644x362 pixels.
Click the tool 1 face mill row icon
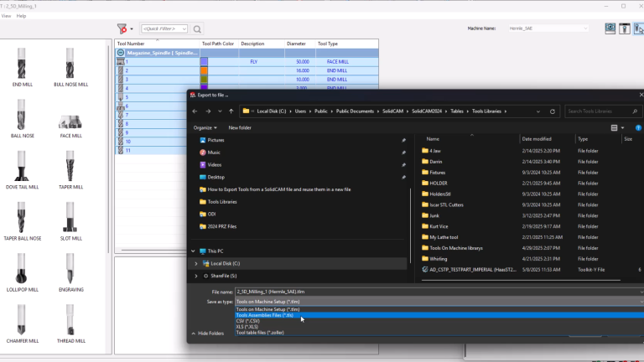[121, 61]
